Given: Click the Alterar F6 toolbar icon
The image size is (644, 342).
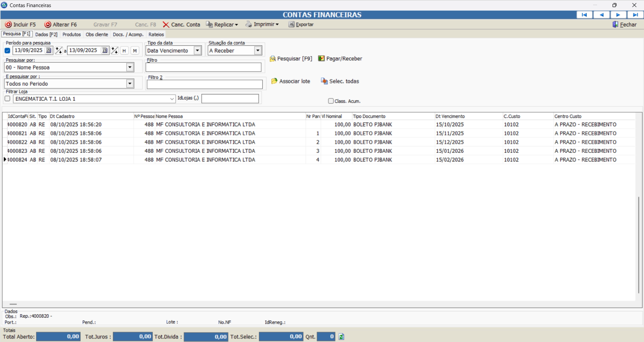Looking at the screenshot, I should coord(48,24).
